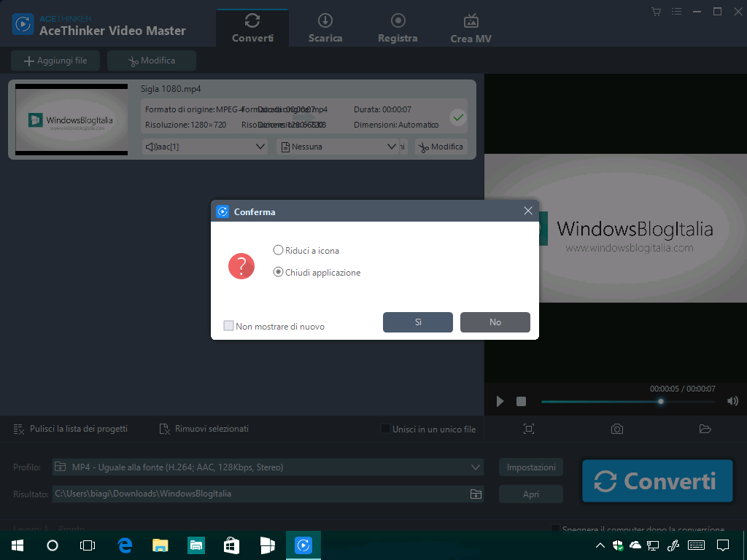Click Pulisci la lista dei progetti
This screenshot has height=560, width=747.
tap(71, 429)
